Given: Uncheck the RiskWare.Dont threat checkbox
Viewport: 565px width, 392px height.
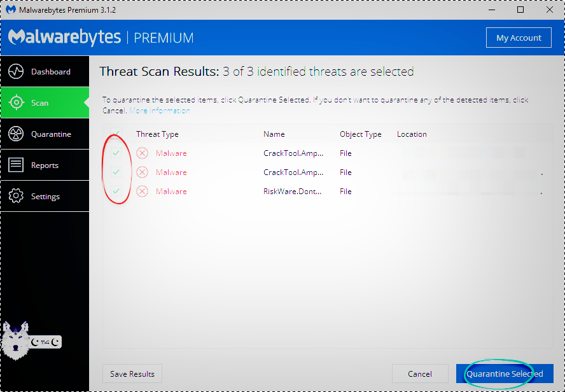Looking at the screenshot, I should (116, 192).
